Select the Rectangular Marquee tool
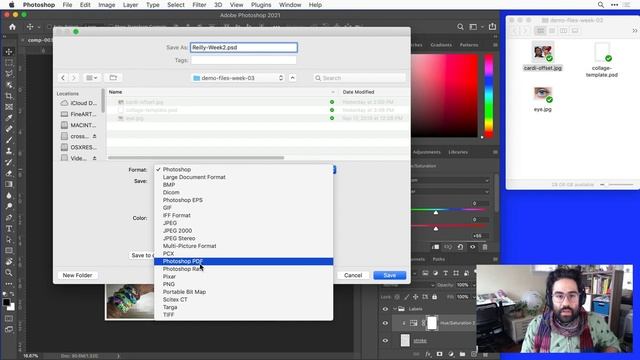 click(9, 63)
